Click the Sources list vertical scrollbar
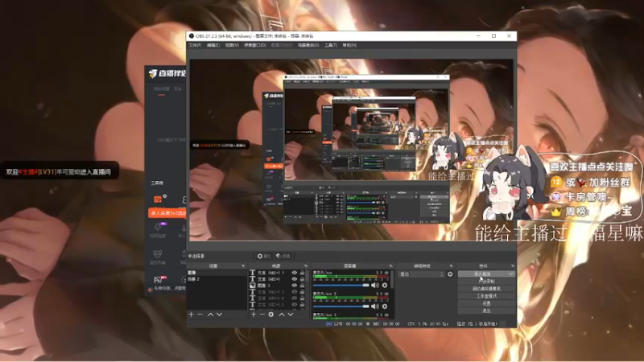The height and width of the screenshot is (362, 644). pos(308,277)
